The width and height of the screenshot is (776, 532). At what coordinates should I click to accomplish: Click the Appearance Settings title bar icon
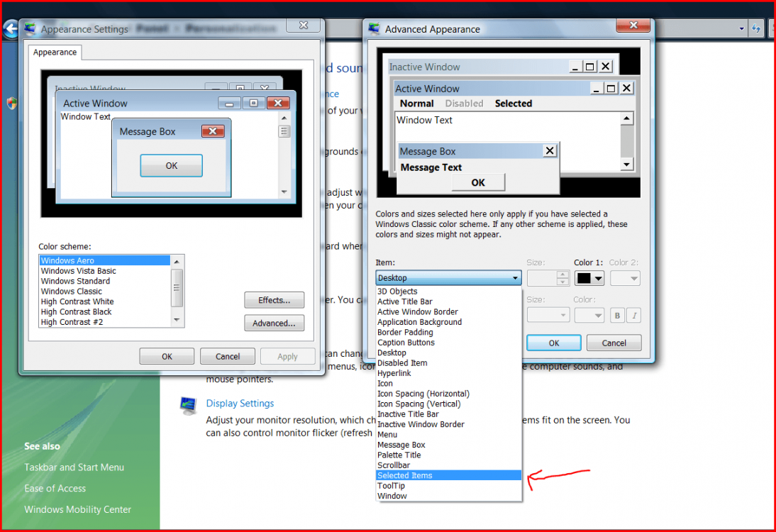coord(31,28)
